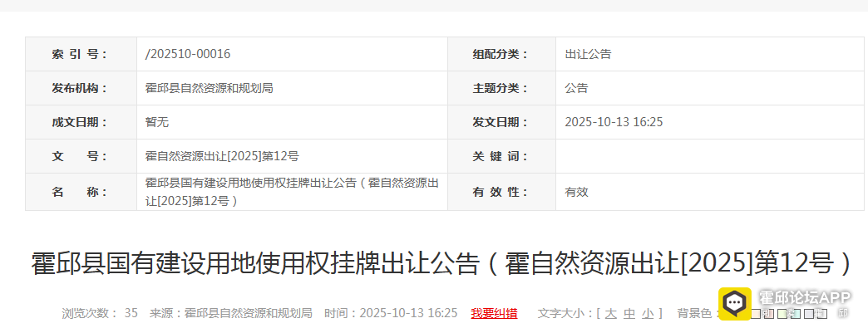Click the 组配分类 label cell

tap(501, 54)
